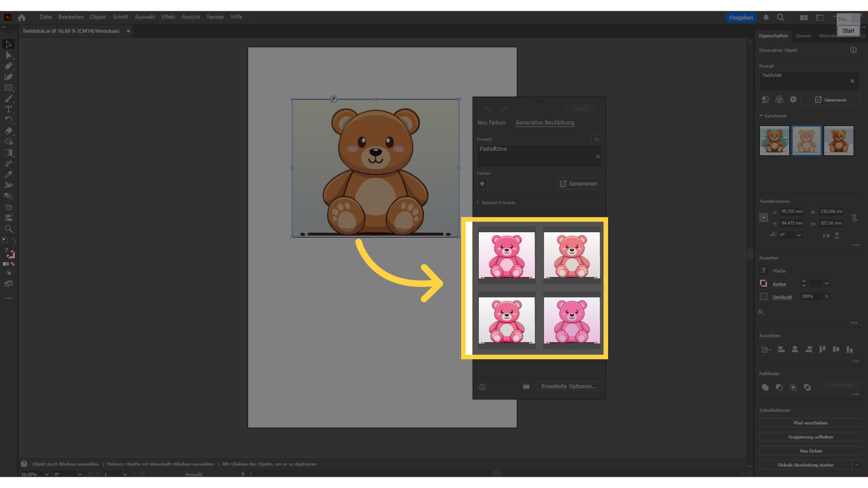Select the Selection (arrow) tool

coord(9,44)
